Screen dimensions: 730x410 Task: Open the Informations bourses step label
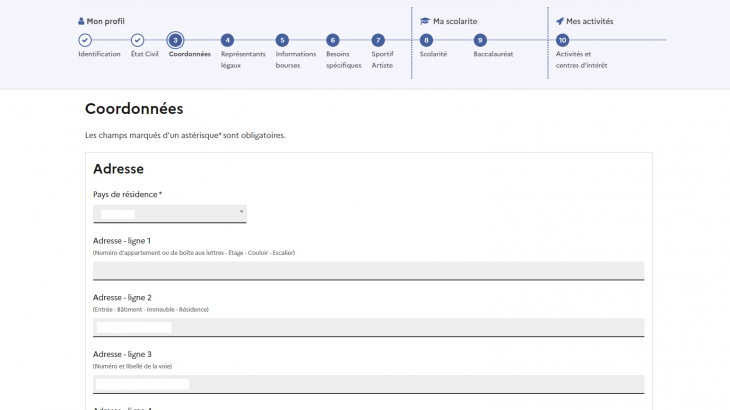click(x=295, y=59)
